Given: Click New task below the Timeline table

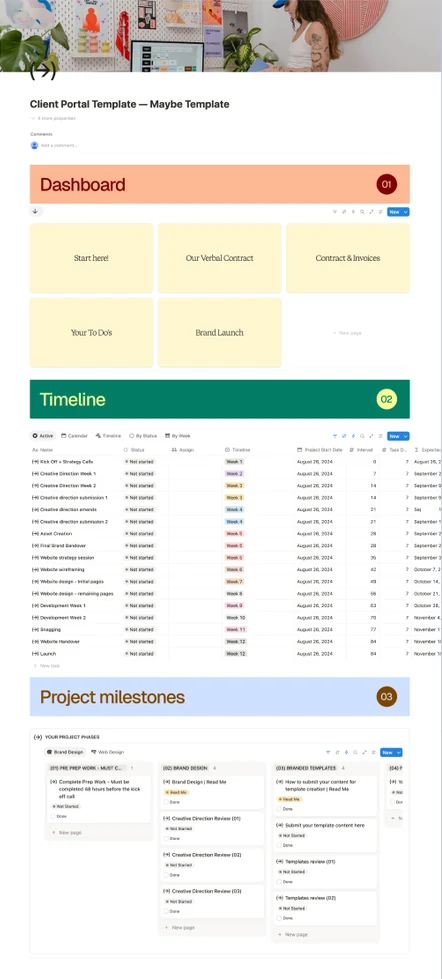Looking at the screenshot, I should click(x=47, y=666).
